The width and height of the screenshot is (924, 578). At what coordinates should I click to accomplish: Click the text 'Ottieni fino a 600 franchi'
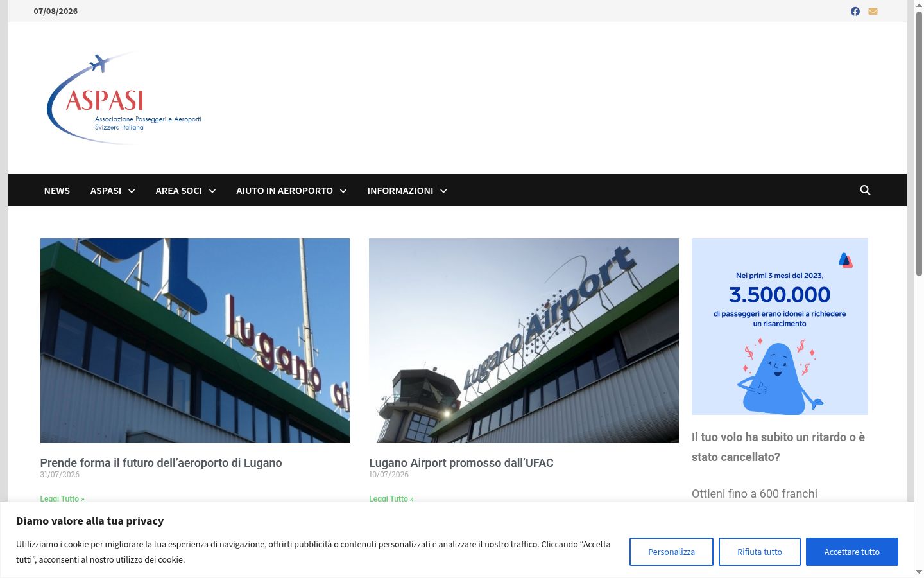[x=755, y=494]
